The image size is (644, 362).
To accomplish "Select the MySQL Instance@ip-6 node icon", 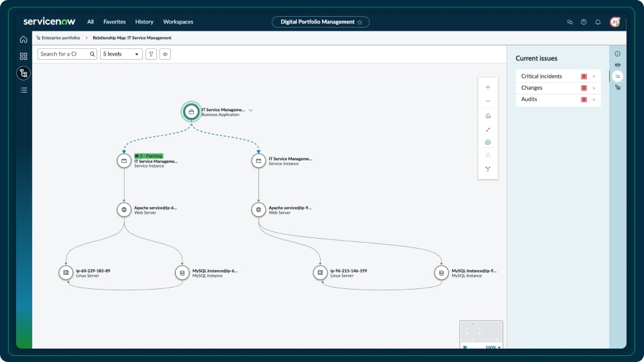I will coord(182,273).
